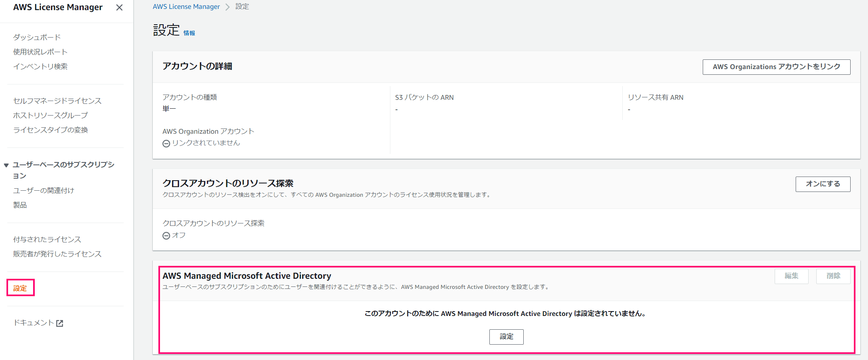Screen dimensions: 868x360
Task: Click the S3 バケットの ARN label
Action: pyautogui.click(x=424, y=97)
